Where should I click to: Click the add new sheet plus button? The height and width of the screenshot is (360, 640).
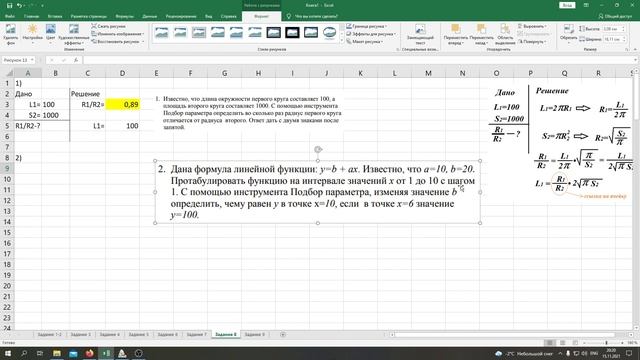pos(283,334)
